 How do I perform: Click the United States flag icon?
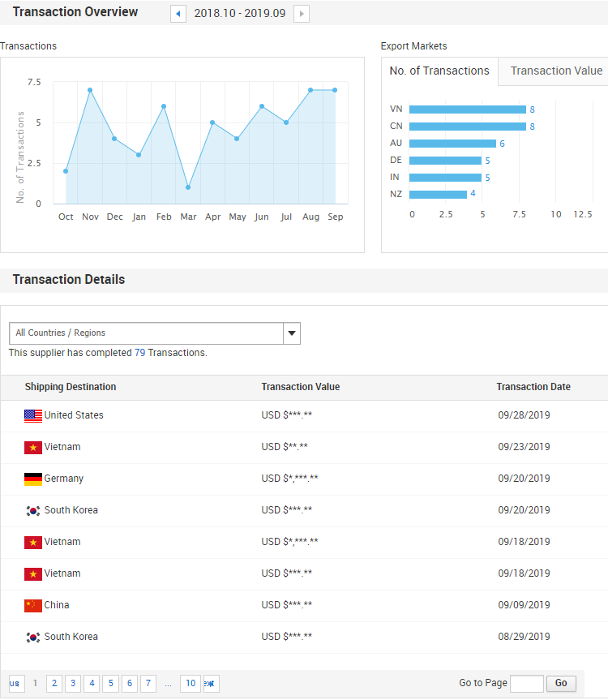(33, 415)
